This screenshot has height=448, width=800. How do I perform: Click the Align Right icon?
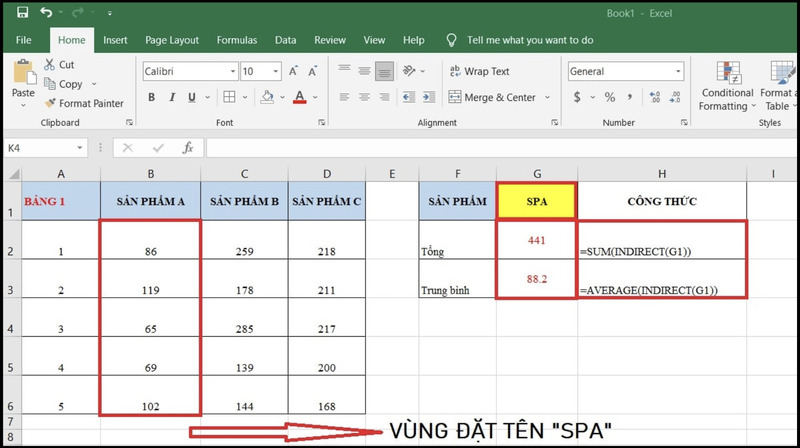click(x=384, y=97)
